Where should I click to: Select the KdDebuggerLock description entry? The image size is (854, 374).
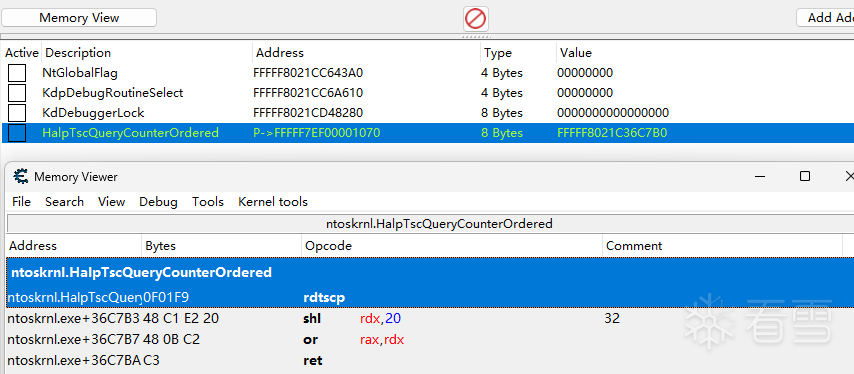point(93,113)
